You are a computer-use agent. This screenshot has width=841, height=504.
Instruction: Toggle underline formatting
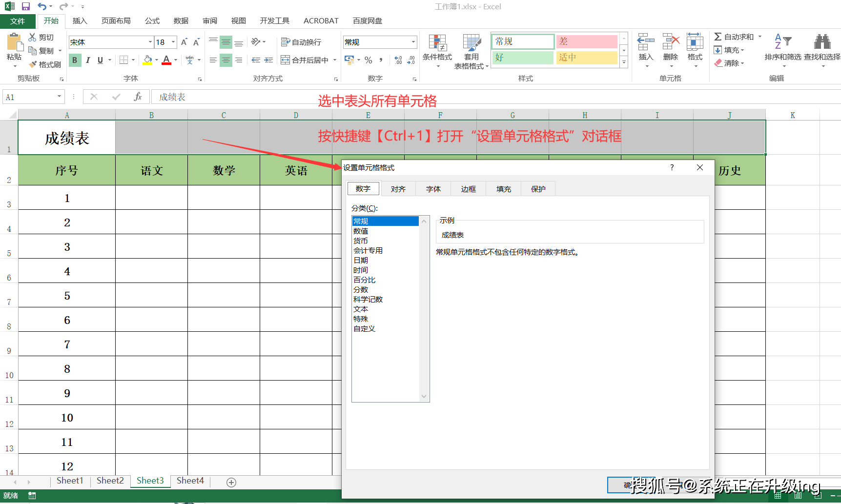coord(100,60)
